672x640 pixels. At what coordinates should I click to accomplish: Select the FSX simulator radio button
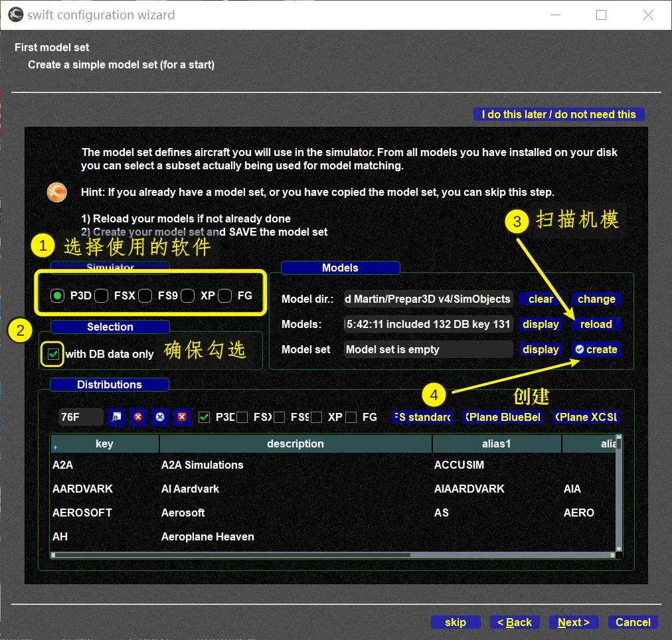pyautogui.click(x=101, y=295)
